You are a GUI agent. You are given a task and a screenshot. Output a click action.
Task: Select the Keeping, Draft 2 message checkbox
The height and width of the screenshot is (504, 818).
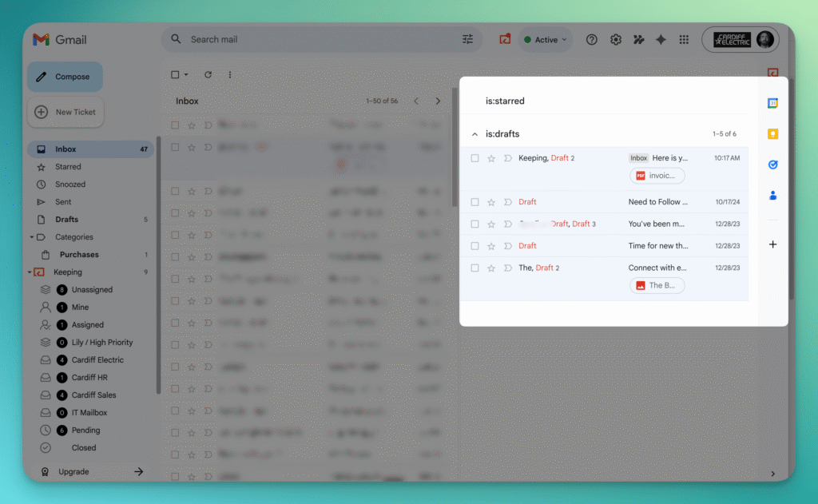(x=475, y=158)
